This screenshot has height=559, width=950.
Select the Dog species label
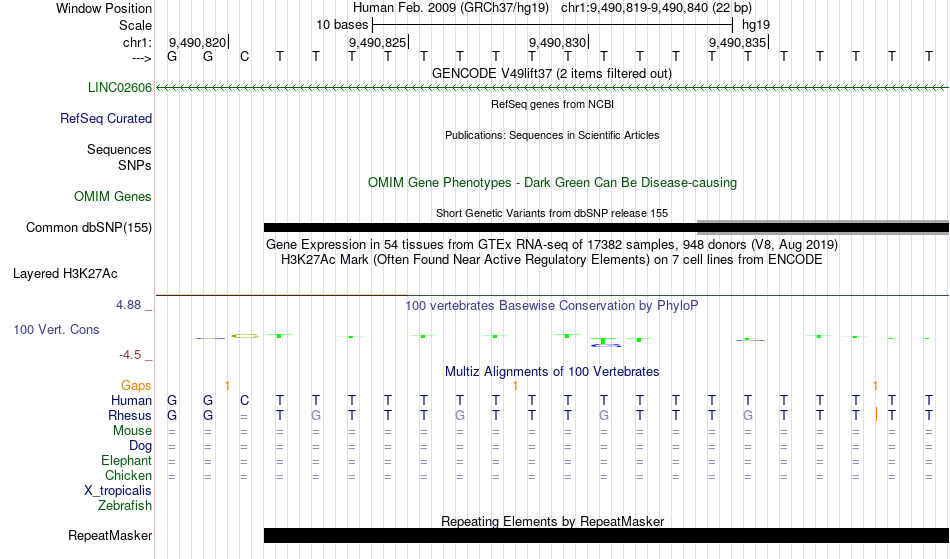coord(141,446)
